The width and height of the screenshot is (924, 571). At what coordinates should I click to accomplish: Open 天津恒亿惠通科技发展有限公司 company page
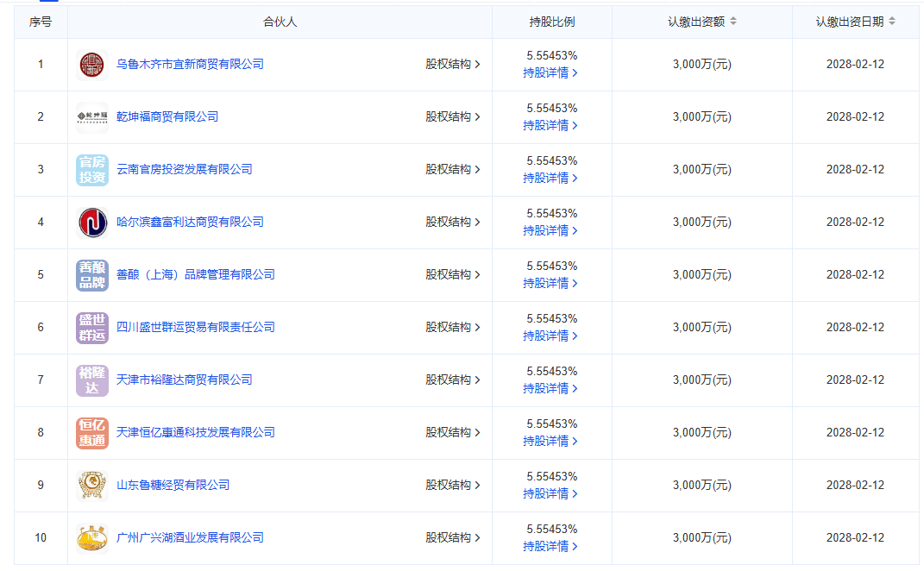(x=196, y=432)
